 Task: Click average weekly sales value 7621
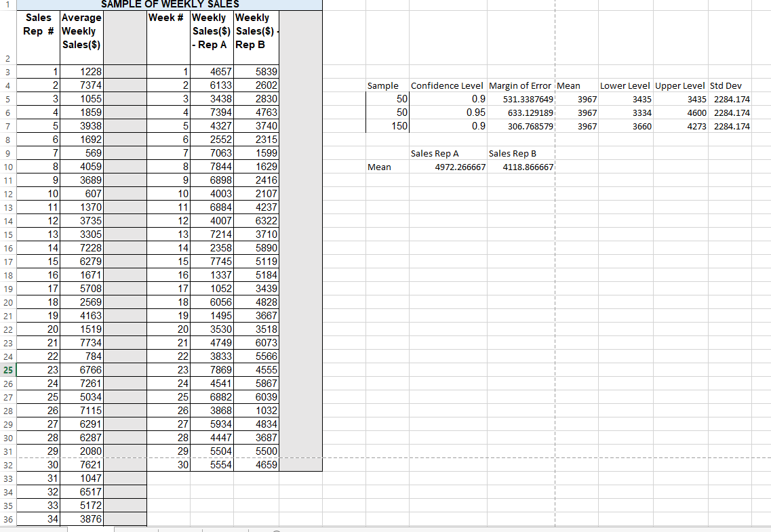[x=81, y=465]
